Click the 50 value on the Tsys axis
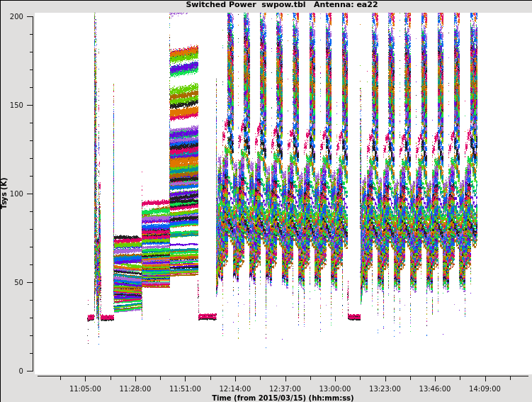The image size is (532, 402). point(18,282)
